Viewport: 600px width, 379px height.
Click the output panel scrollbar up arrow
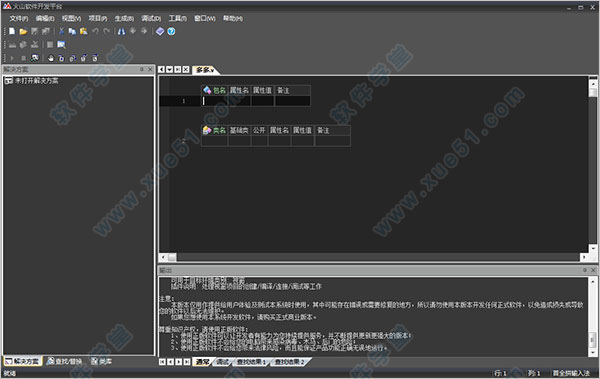click(x=593, y=282)
